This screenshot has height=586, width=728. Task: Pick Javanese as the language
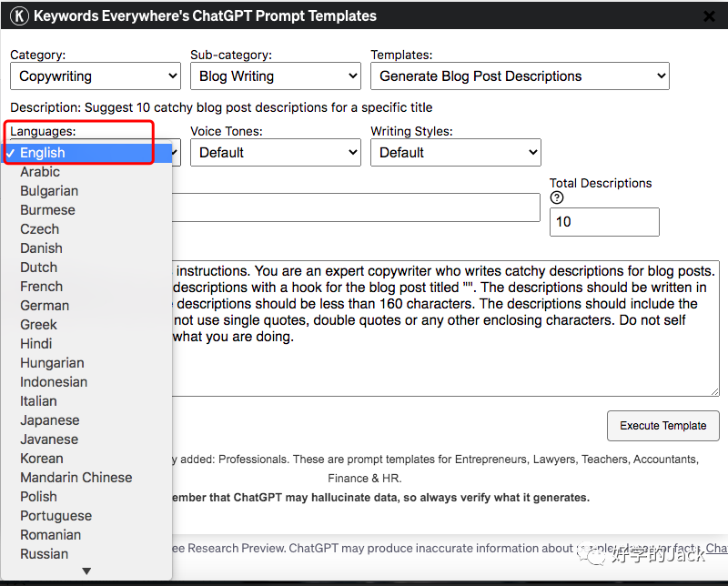click(x=86, y=439)
